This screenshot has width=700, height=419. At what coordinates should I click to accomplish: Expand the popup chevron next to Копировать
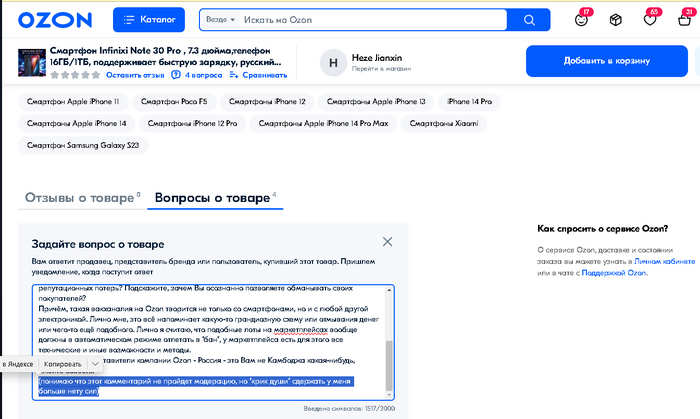(95, 364)
